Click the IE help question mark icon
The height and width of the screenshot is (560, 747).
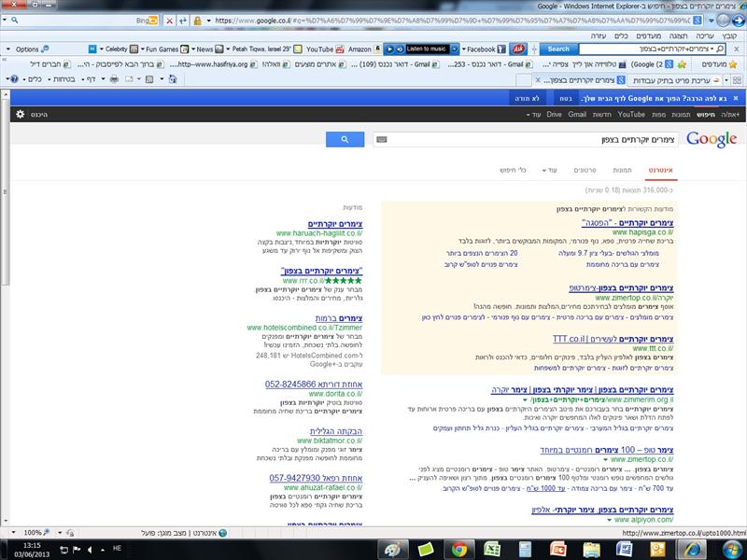pyautogui.click(x=14, y=79)
